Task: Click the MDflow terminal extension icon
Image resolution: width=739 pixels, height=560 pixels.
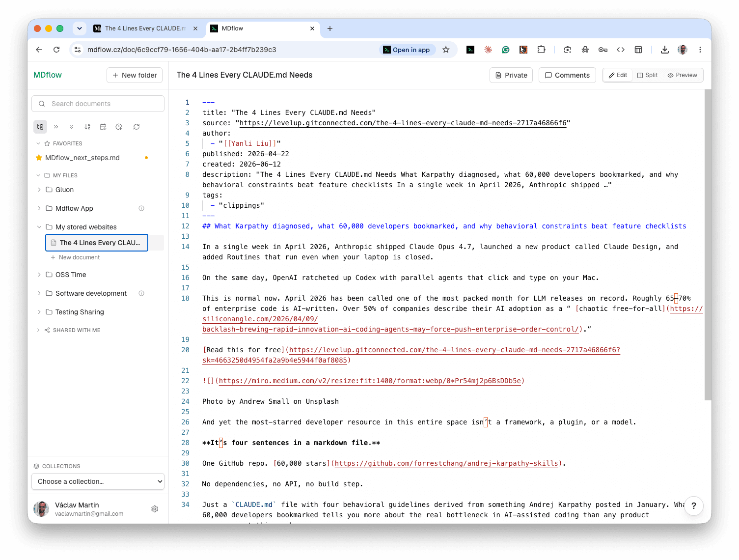Action: [x=470, y=50]
